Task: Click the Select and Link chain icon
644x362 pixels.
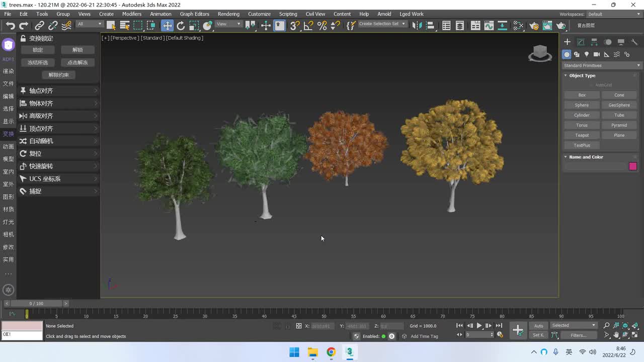Action: click(x=39, y=26)
